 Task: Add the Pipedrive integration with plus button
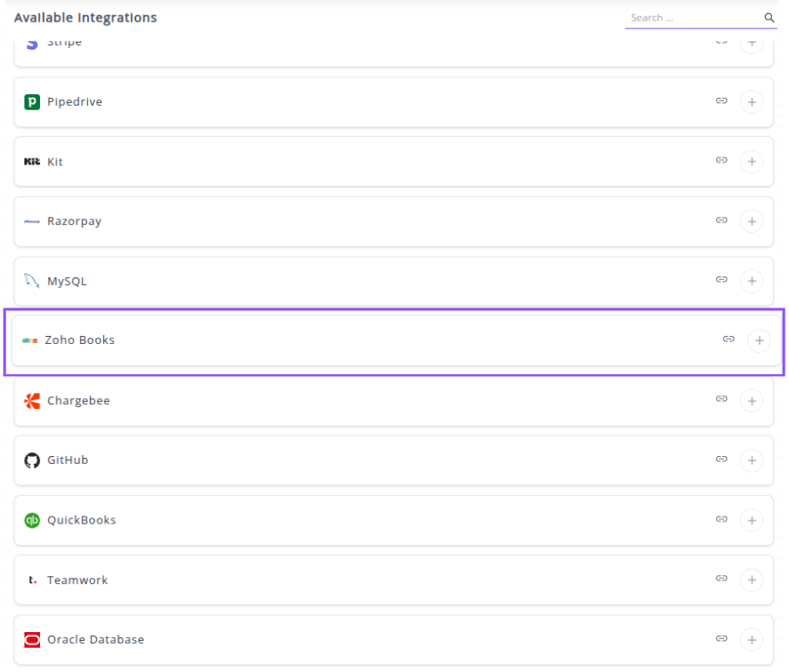click(752, 102)
